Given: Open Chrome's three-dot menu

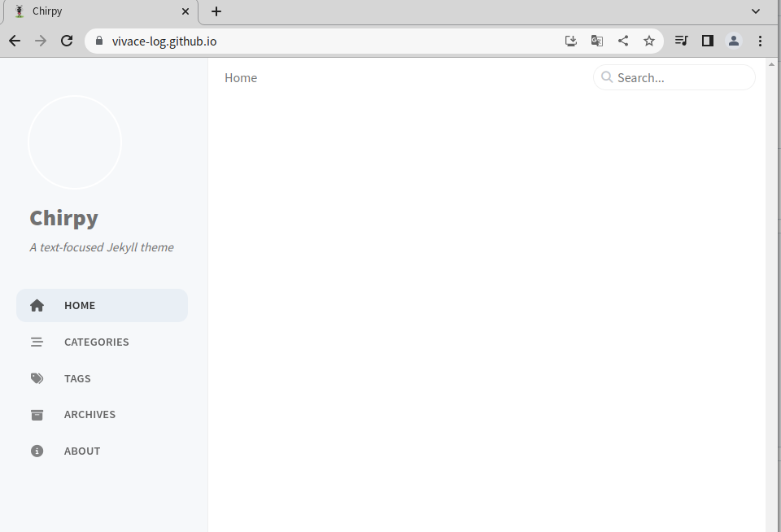Looking at the screenshot, I should (x=760, y=41).
